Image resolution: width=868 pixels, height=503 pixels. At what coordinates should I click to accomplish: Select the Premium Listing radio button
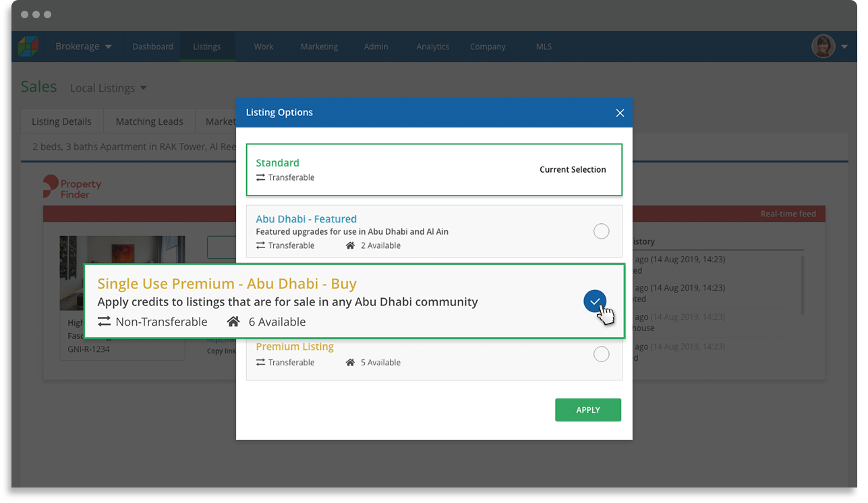[601, 353]
